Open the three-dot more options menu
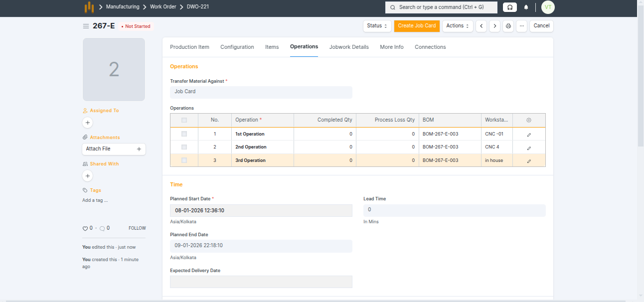The image size is (644, 302). click(x=521, y=26)
